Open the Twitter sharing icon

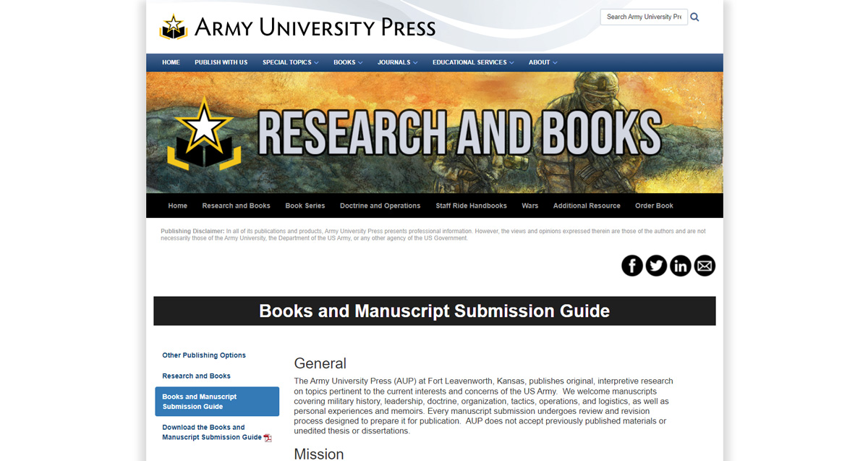(x=656, y=266)
